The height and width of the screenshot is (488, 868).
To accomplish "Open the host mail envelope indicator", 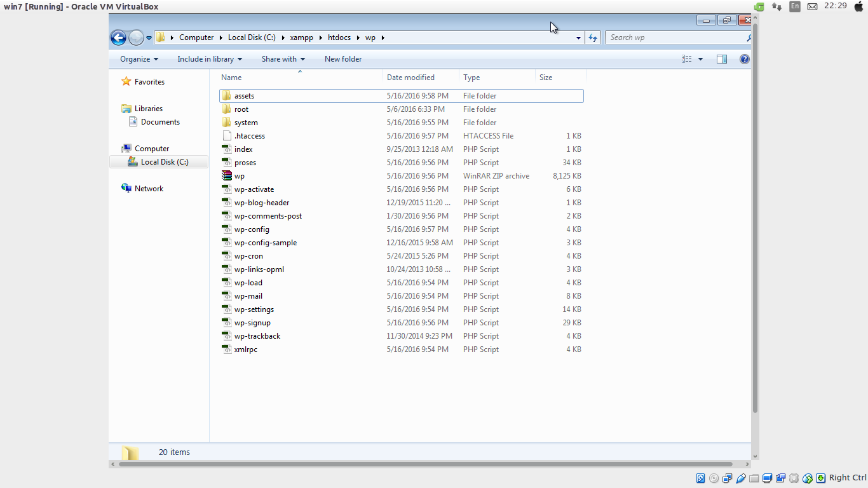I will 812,6.
